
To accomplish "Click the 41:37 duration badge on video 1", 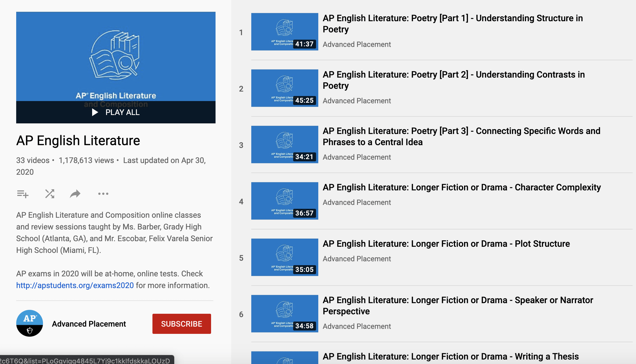I will pos(305,44).
